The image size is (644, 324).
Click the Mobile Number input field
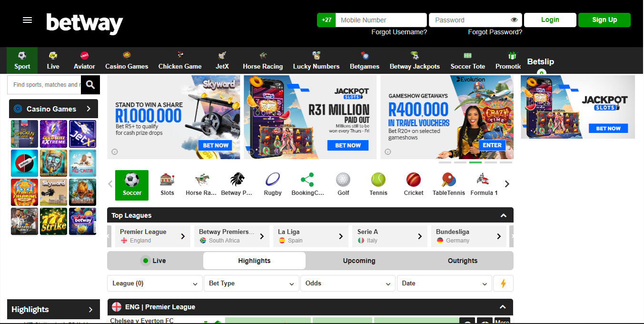381,20
